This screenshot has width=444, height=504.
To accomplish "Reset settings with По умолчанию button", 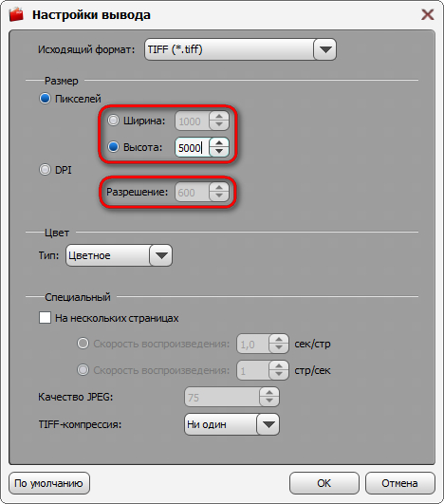I will 48,483.
